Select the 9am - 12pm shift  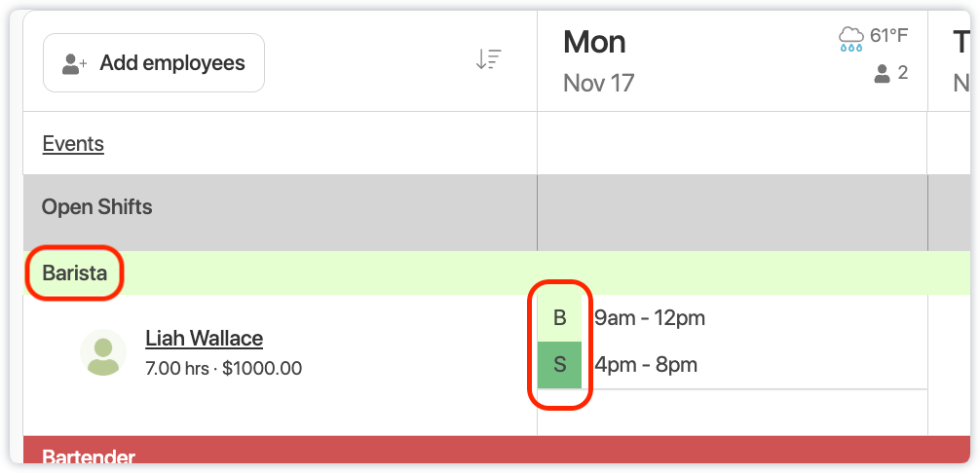coord(650,318)
